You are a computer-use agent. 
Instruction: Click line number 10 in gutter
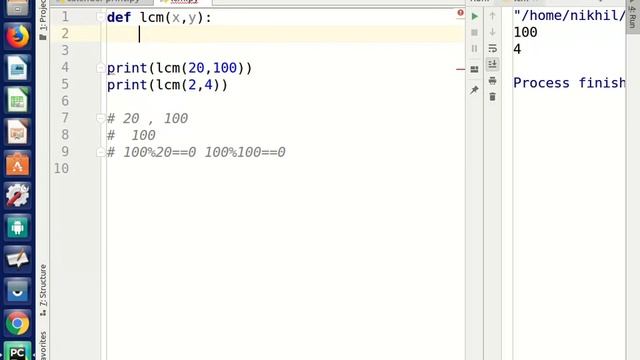61,169
